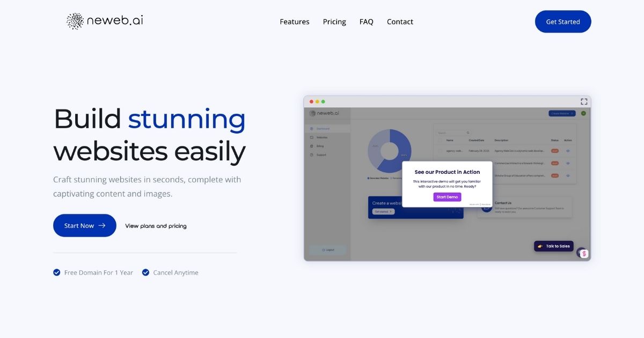Click the 'February 28, 2025' table cell
This screenshot has width=644, height=338.
click(x=478, y=151)
